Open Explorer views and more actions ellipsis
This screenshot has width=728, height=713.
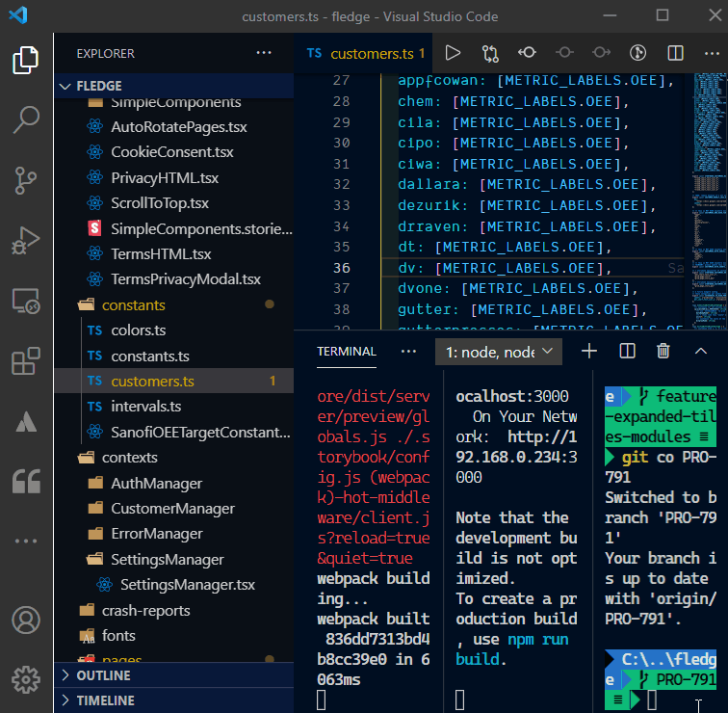(x=264, y=53)
